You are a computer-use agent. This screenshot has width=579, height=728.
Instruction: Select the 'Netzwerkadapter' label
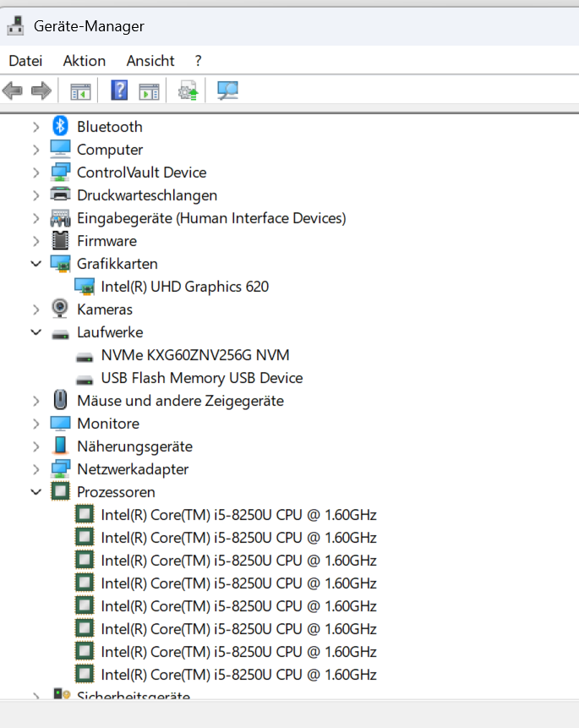[x=133, y=469]
